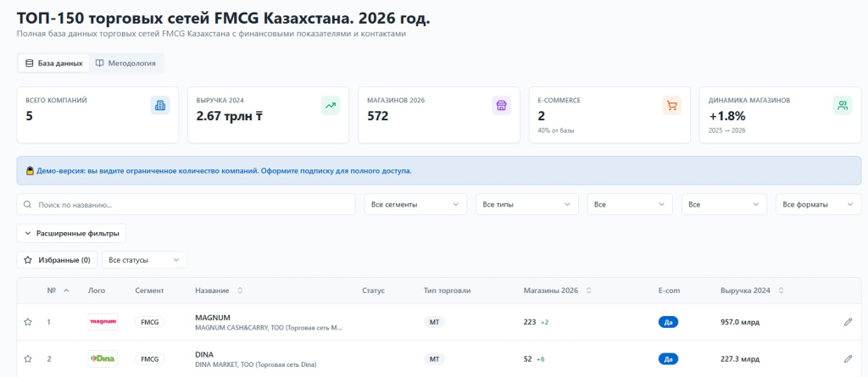Click the edit pencil icon for MAGNUM row
Viewport: 868px width, 377px height.
coord(848,322)
